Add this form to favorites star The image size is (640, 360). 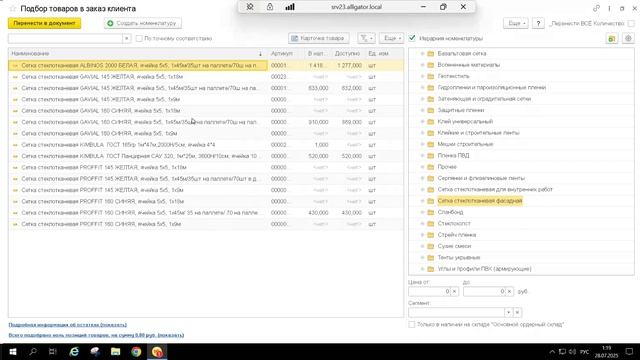tap(13, 9)
